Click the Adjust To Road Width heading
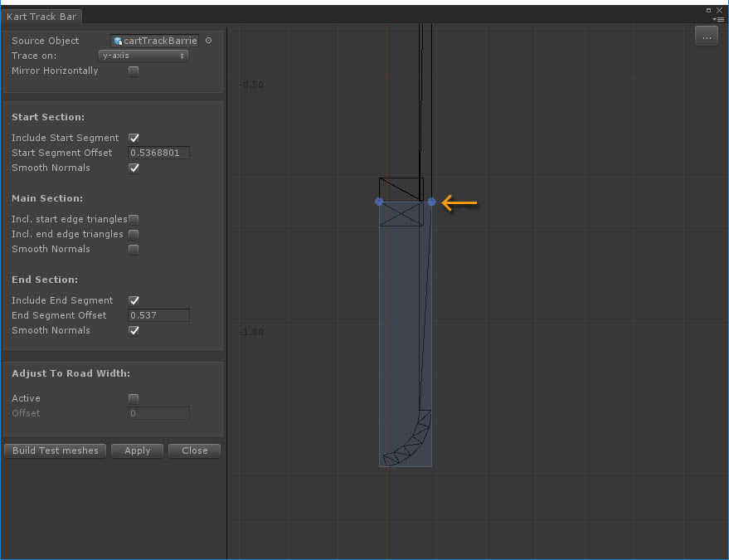 (71, 373)
